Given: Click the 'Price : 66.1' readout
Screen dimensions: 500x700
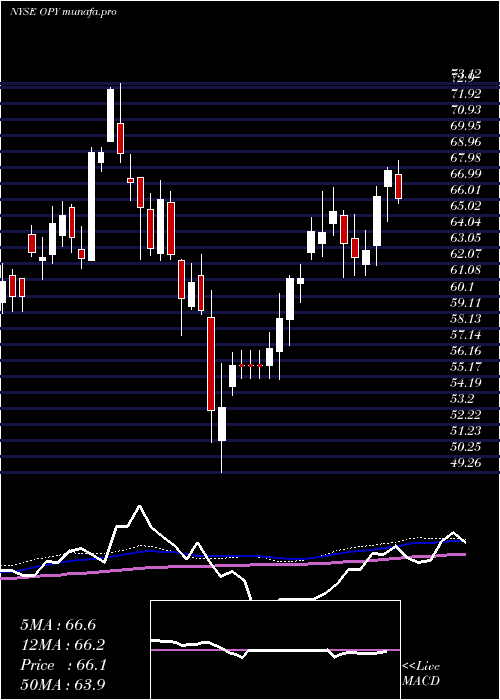Looking at the screenshot, I should pyautogui.click(x=63, y=665).
